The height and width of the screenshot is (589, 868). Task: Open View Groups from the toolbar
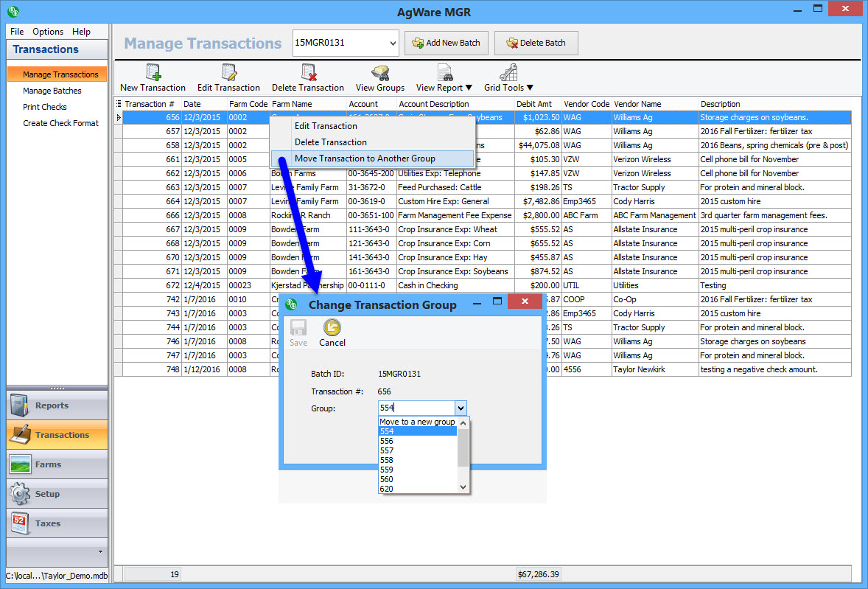click(380, 73)
